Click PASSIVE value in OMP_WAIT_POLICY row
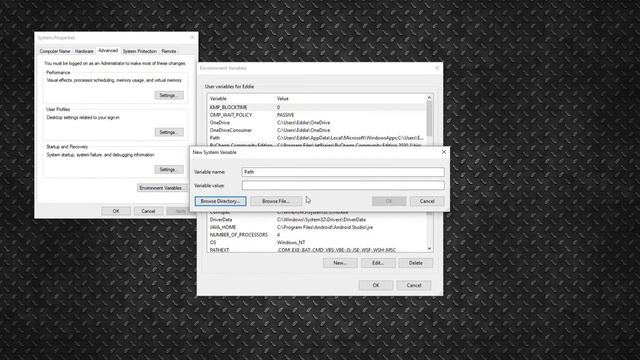Image resolution: width=640 pixels, height=360 pixels. pos(285,115)
